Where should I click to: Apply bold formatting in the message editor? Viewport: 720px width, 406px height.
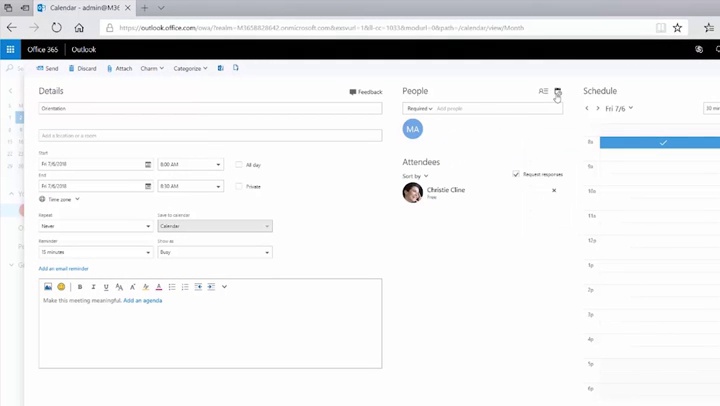80,287
